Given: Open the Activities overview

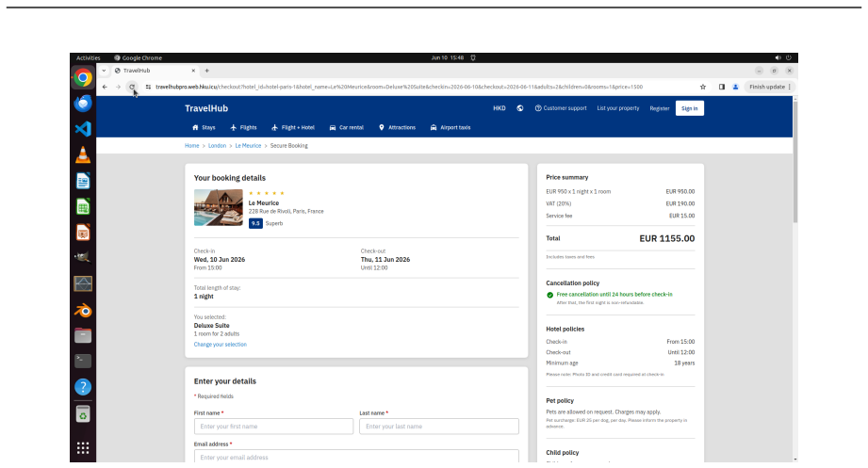Looking at the screenshot, I should tap(88, 57).
